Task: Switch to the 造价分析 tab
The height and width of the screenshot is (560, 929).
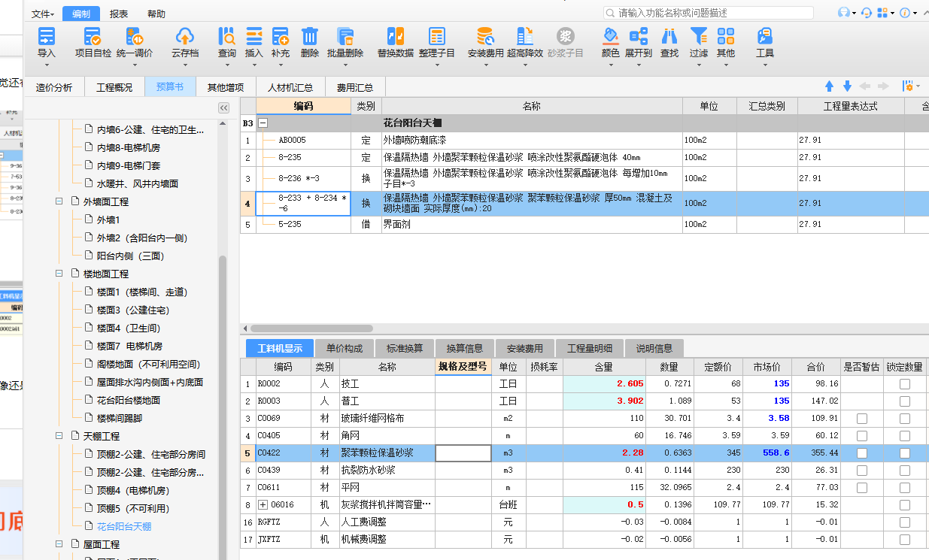Action: coord(54,87)
